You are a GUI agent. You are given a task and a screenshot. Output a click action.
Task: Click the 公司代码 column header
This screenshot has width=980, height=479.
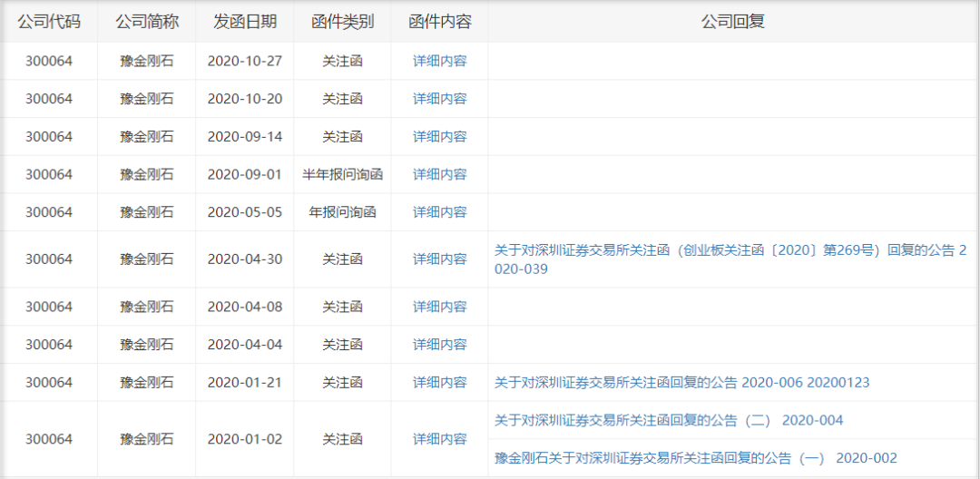pos(49,22)
